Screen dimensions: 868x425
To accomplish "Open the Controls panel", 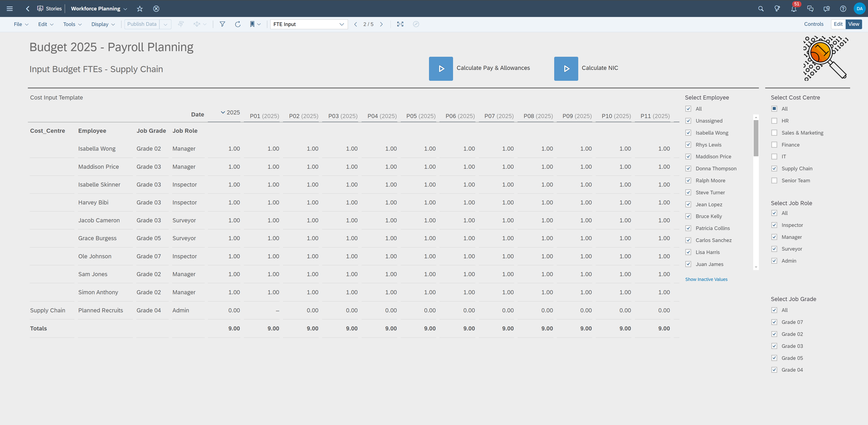I will [x=813, y=24].
